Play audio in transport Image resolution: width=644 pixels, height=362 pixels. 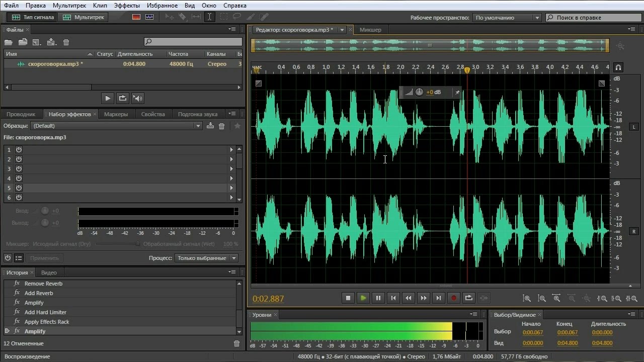(363, 298)
